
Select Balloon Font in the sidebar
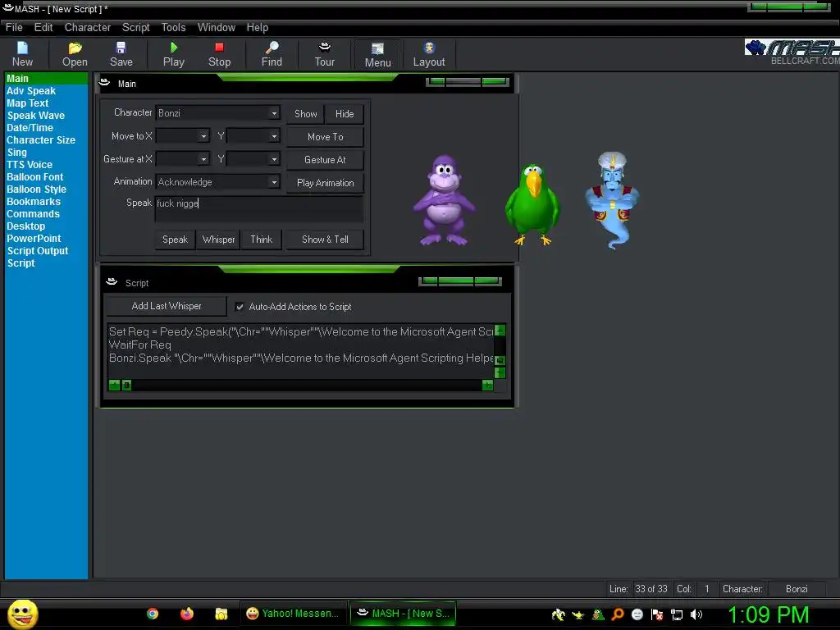tap(34, 177)
